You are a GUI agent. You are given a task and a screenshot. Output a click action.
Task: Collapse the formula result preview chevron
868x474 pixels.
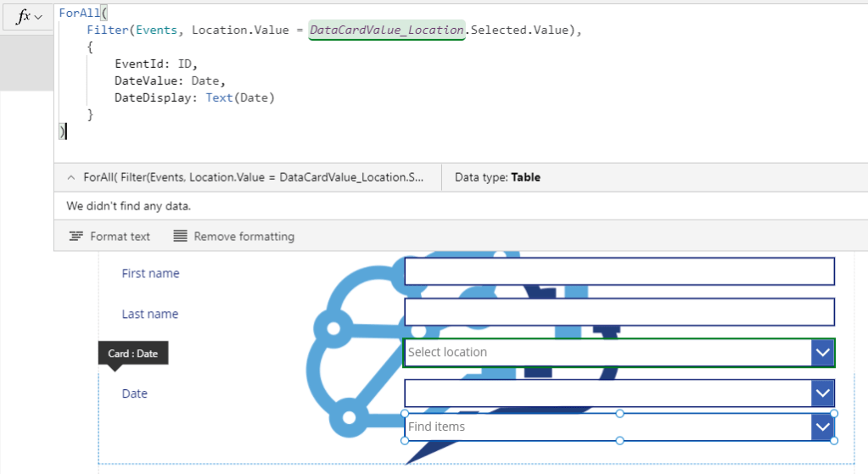coord(70,177)
